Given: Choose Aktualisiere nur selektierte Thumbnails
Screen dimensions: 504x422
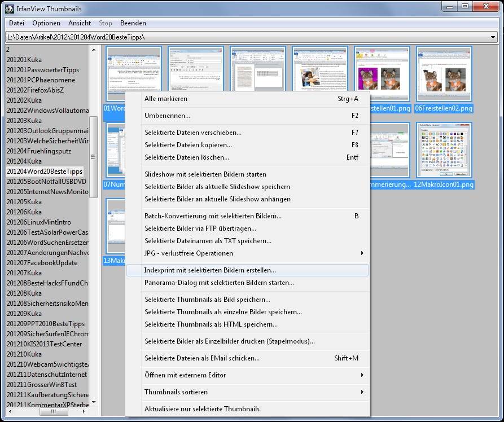Looking at the screenshot, I should point(248,409).
